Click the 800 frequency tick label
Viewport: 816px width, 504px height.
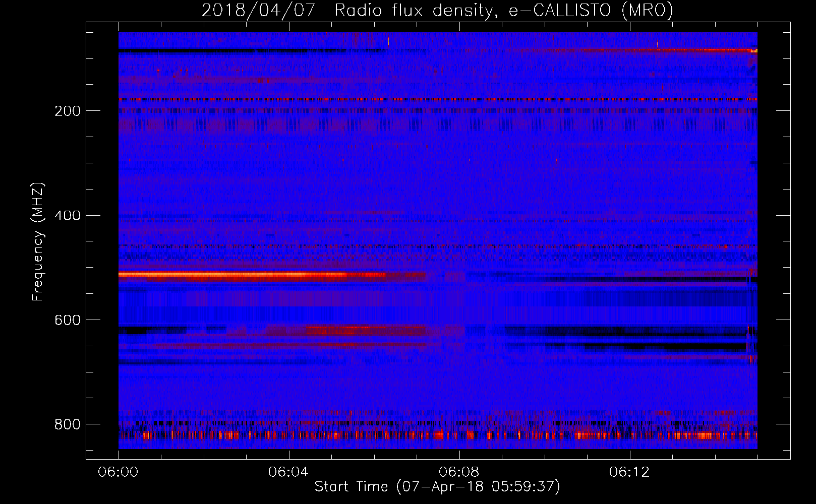coord(68,424)
